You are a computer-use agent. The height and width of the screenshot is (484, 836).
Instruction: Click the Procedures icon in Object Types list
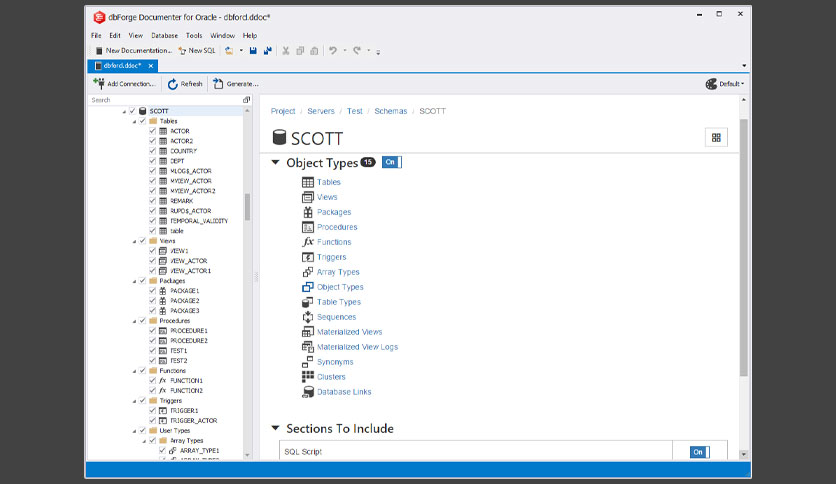click(x=308, y=227)
